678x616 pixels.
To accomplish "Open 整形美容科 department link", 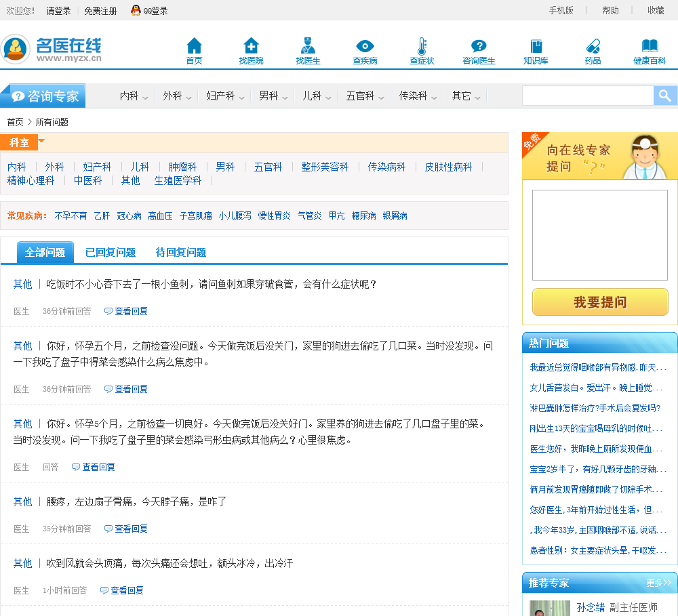I will (x=325, y=167).
